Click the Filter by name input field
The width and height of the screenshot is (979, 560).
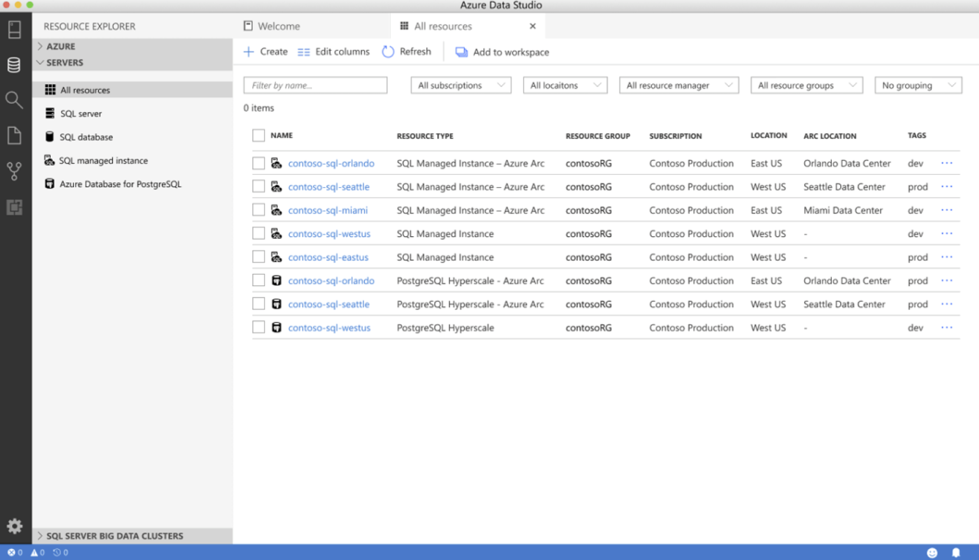[315, 85]
